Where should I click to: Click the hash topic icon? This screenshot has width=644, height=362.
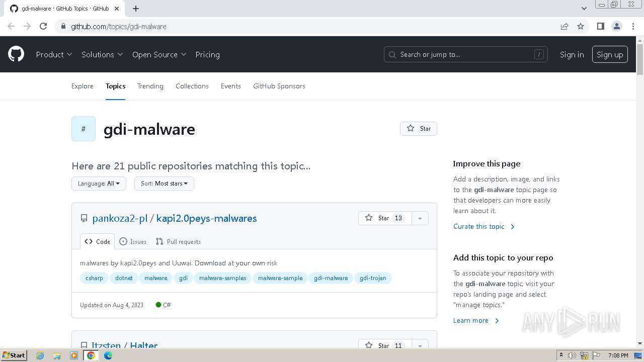pos(84,129)
